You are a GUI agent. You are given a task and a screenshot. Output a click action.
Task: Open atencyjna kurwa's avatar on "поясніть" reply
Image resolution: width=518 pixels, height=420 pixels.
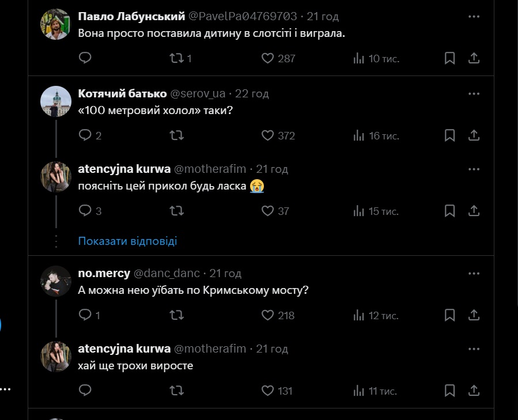coord(56,177)
